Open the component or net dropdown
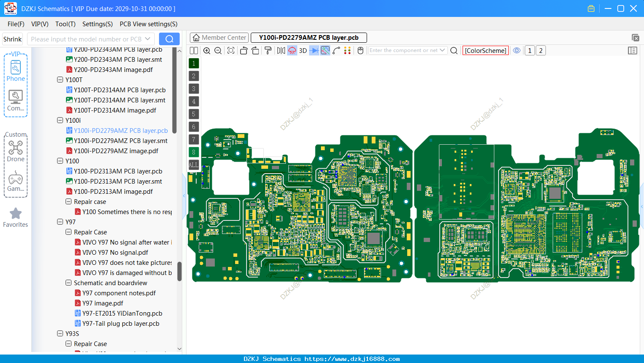The height and width of the screenshot is (363, 644). pyautogui.click(x=442, y=50)
